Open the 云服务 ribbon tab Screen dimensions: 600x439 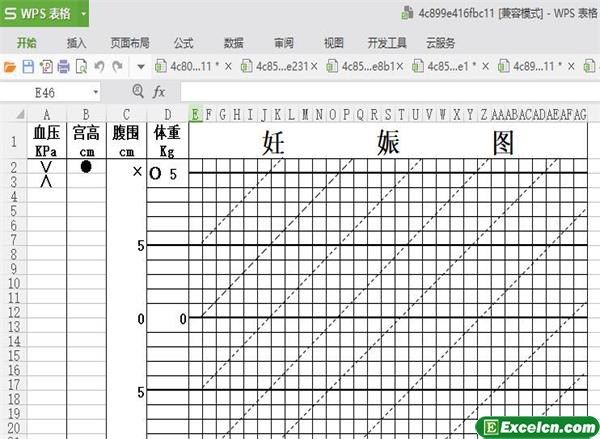point(440,43)
